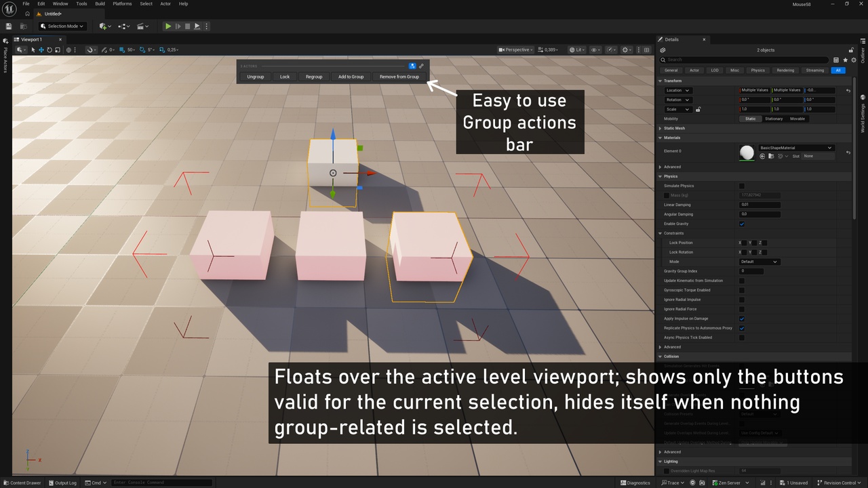868x488 pixels.
Task: Collapse the Materials section
Action: pos(661,138)
